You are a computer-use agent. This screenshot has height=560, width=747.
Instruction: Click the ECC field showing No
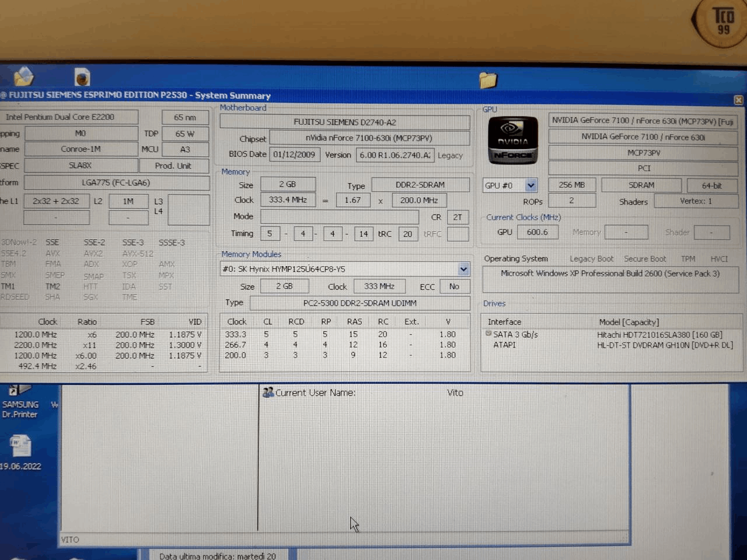point(454,286)
